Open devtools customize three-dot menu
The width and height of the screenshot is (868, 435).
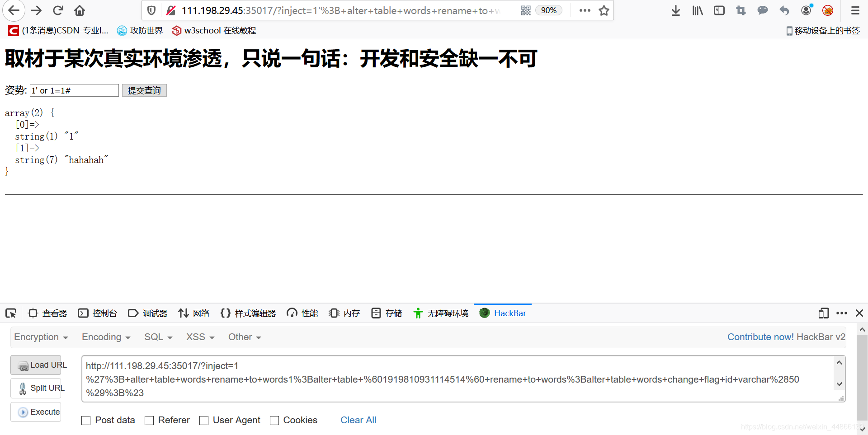[842, 313]
